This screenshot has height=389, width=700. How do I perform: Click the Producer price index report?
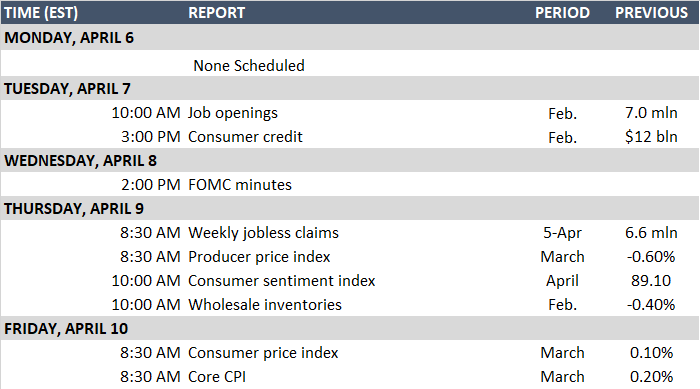pyautogui.click(x=259, y=257)
